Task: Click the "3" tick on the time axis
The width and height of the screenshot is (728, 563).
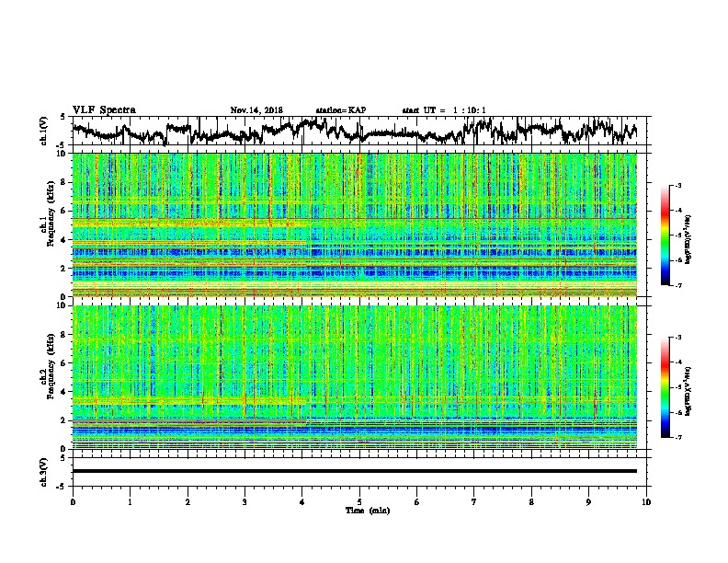Action: pyautogui.click(x=245, y=502)
